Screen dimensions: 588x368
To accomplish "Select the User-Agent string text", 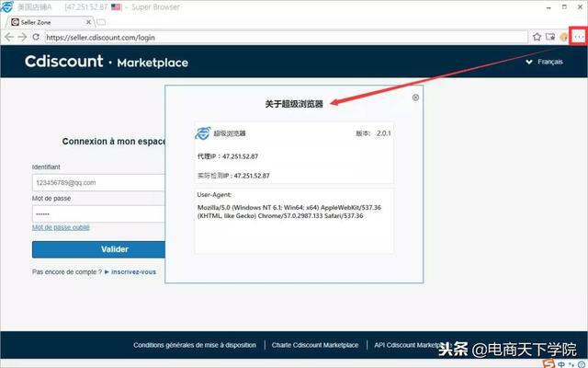I will click(x=289, y=212).
